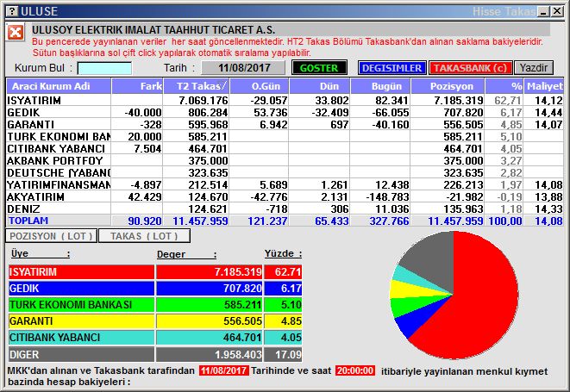Click the TAKASBANK (c) button
570x392 pixels.
point(470,68)
